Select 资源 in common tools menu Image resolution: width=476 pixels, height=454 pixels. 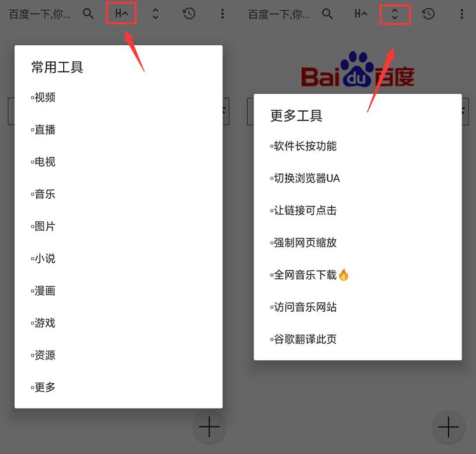pyautogui.click(x=43, y=355)
